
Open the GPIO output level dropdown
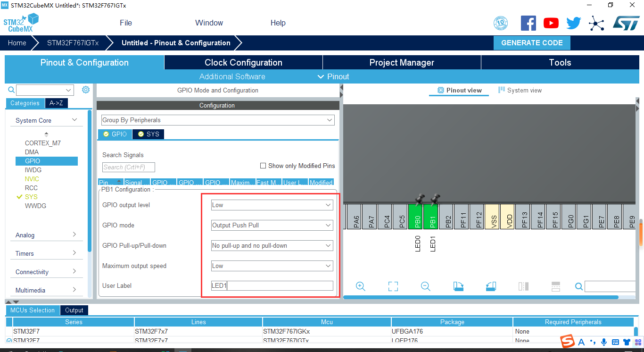point(272,205)
